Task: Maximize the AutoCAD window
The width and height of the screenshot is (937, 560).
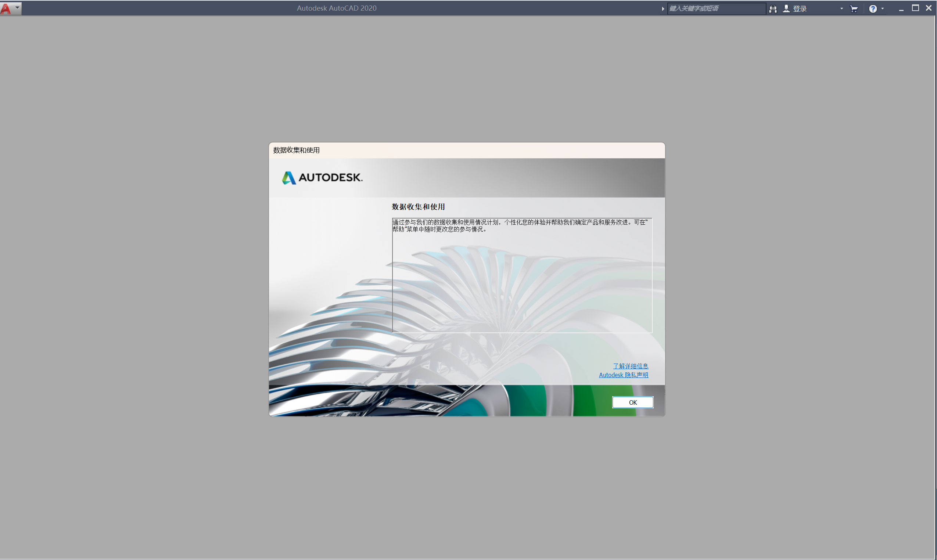Action: point(915,8)
